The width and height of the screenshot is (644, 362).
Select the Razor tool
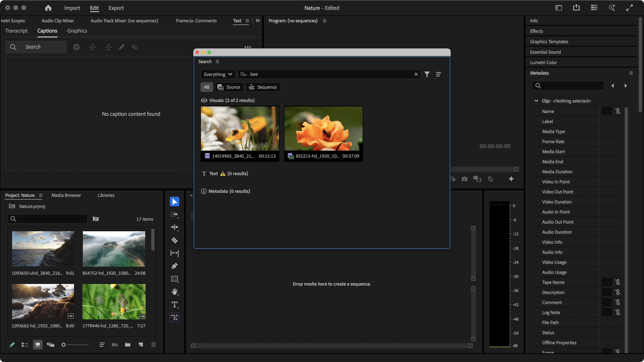coord(175,240)
